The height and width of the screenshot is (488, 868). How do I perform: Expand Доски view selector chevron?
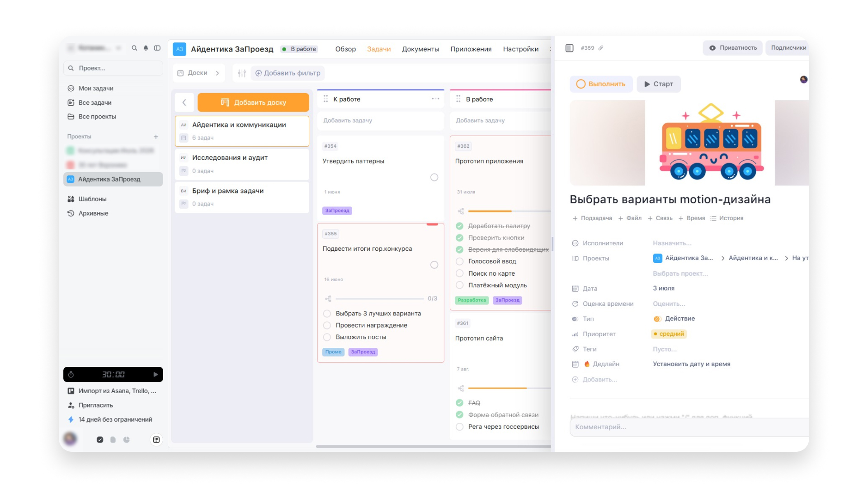click(x=217, y=73)
